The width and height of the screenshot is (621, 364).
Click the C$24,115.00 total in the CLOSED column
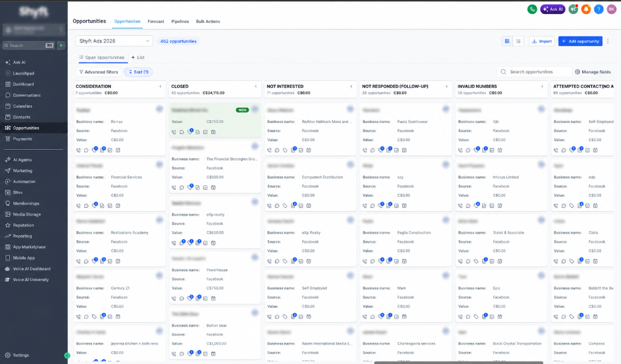pyautogui.click(x=213, y=93)
